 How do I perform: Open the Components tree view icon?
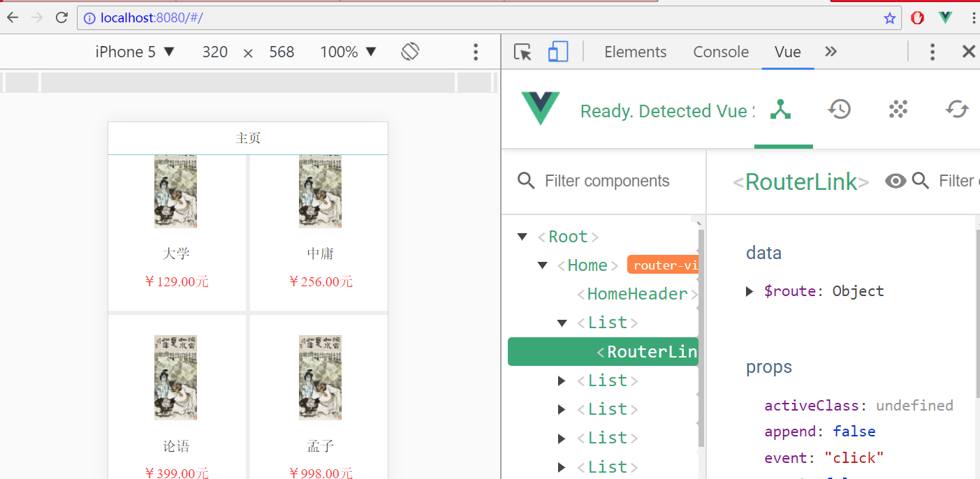click(x=780, y=109)
